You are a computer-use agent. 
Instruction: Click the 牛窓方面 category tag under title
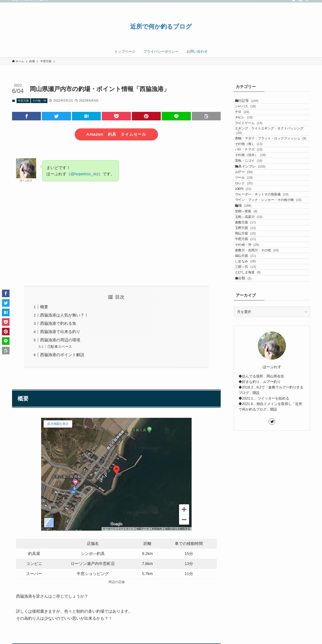click(x=23, y=101)
